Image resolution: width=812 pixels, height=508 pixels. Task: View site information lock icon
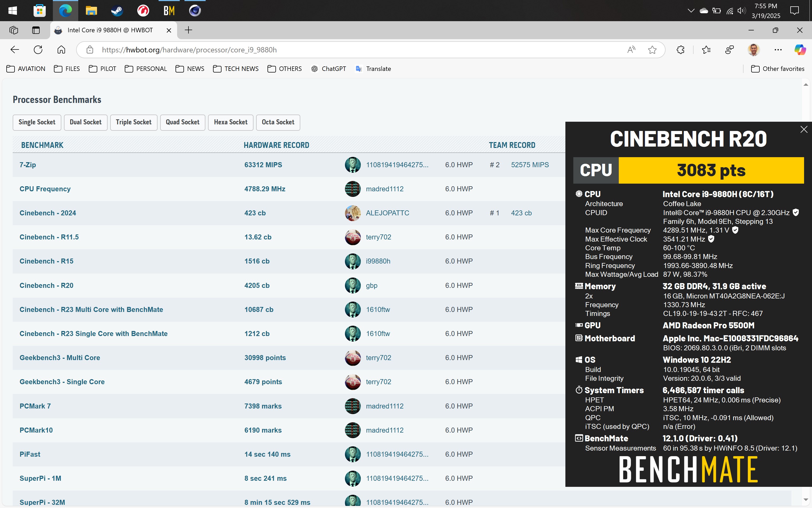90,50
